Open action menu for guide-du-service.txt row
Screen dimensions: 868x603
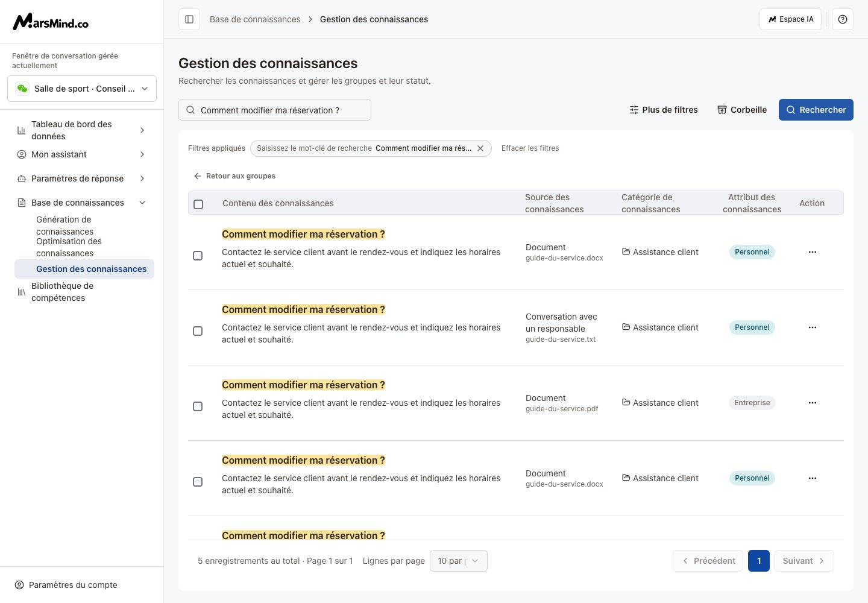click(813, 327)
